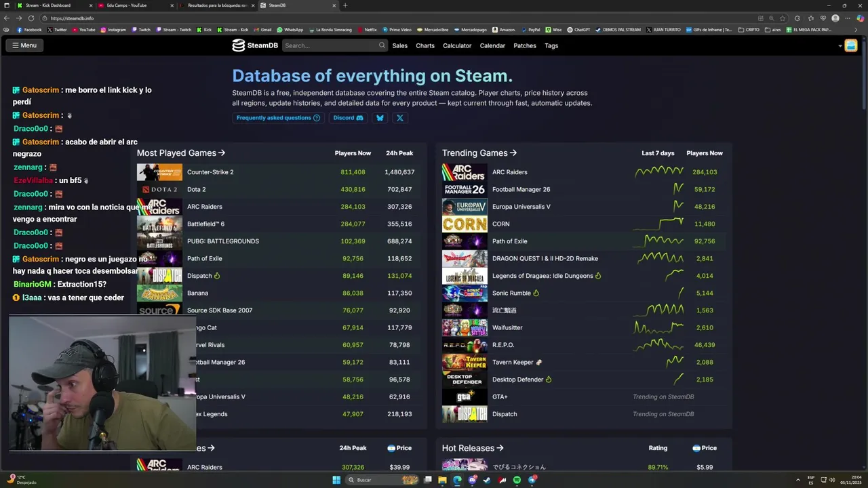Viewport: 868px width, 488px height.
Task: Open ChatGPT bookmark
Action: click(x=578, y=30)
